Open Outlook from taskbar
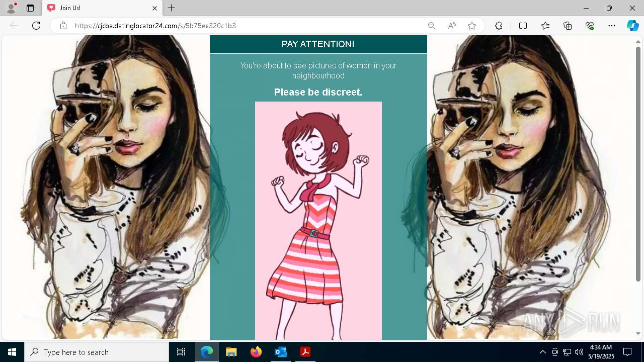Image resolution: width=644 pixels, height=362 pixels. (280, 352)
